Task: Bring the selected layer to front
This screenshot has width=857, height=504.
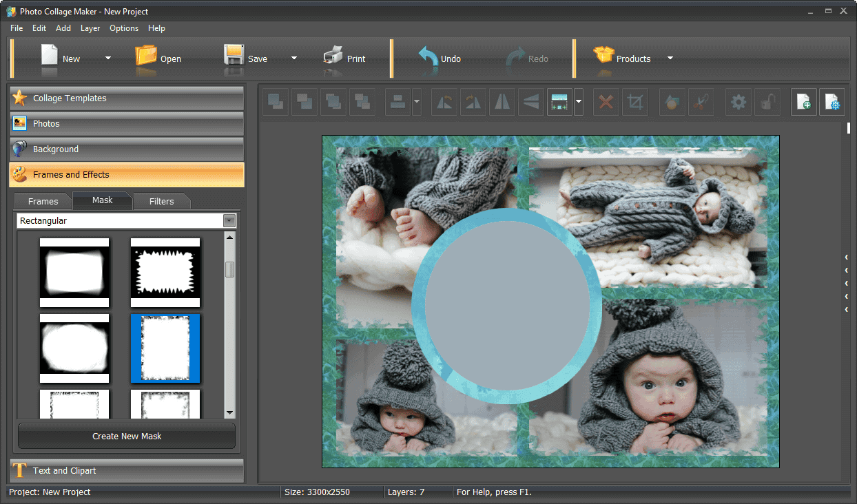Action: click(x=275, y=102)
